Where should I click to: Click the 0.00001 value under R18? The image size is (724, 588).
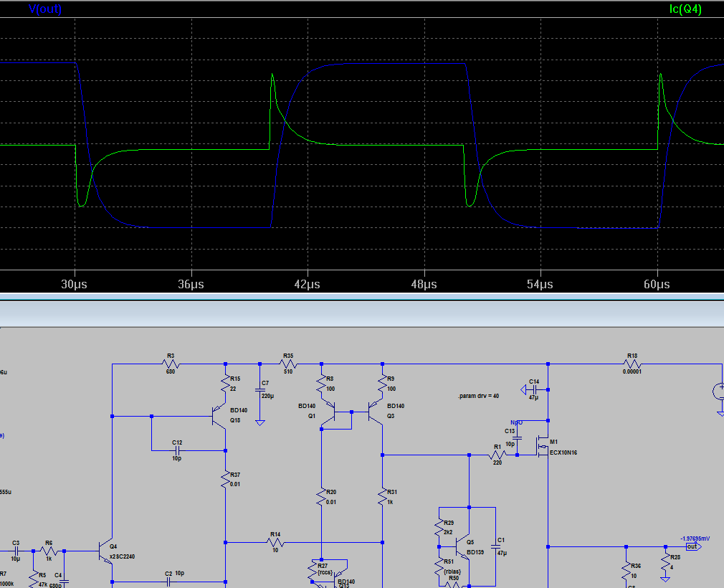coord(632,371)
